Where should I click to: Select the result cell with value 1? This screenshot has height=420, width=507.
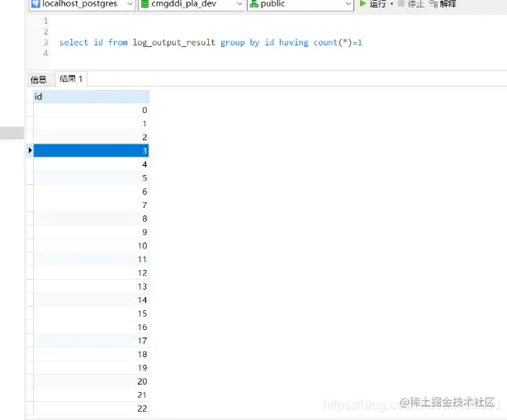click(x=91, y=124)
